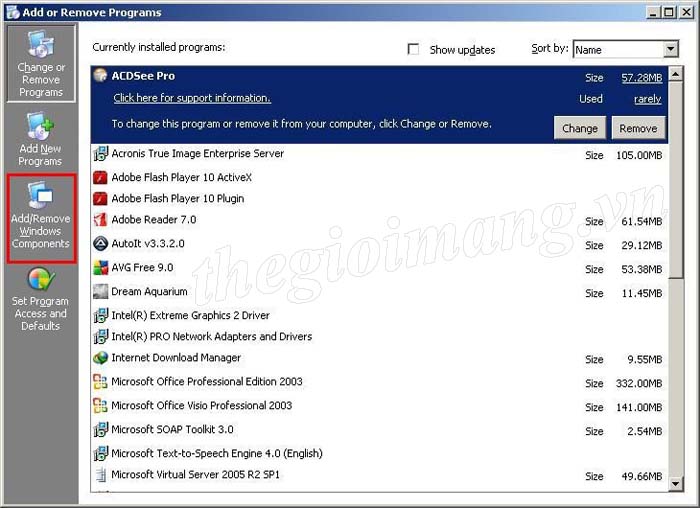
Task: Click Intel(R) Extreme Graphics 2 Driver icon
Action: (100, 316)
